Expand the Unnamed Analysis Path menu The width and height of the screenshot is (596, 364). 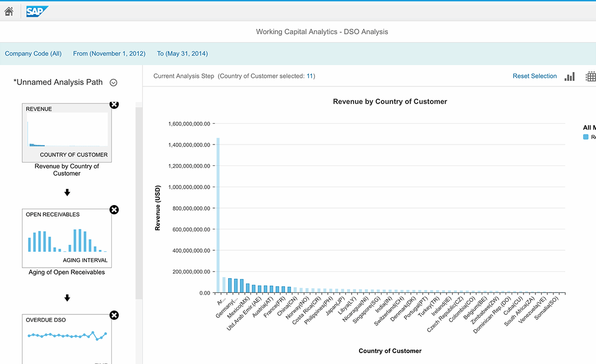coord(113,83)
